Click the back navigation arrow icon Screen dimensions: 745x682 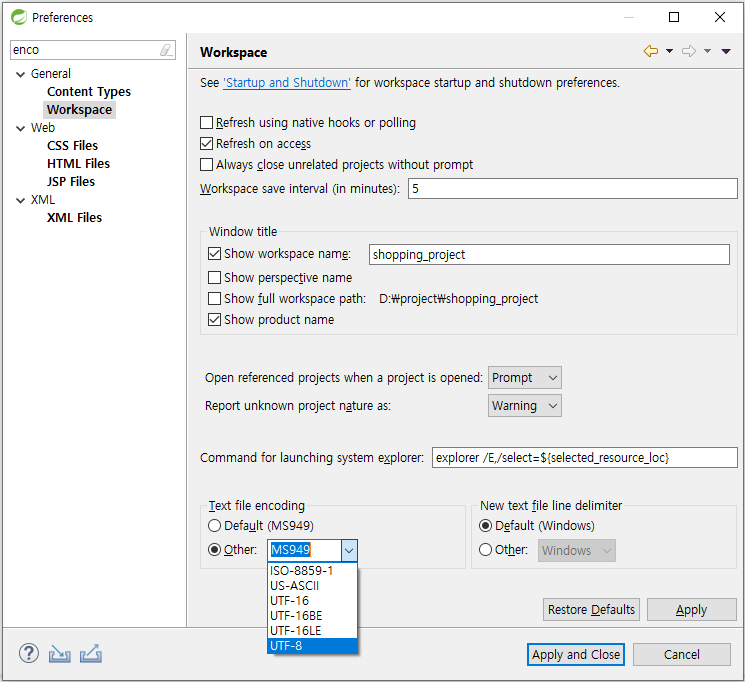coord(650,51)
